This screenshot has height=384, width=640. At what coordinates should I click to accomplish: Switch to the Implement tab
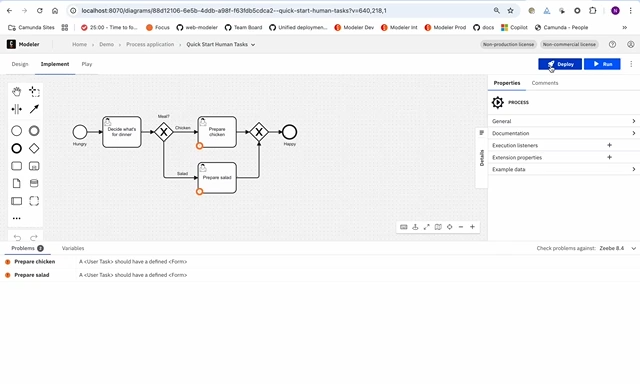[x=55, y=64]
